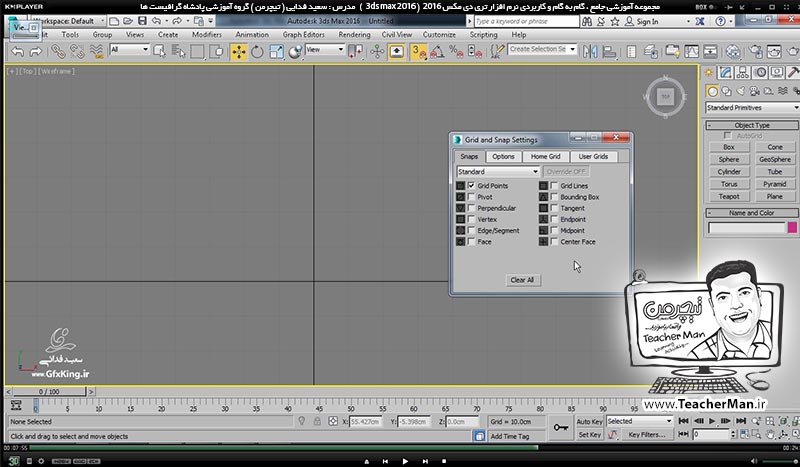Click the object name input field
Image resolution: width=800 pixels, height=467 pixels.
(x=746, y=228)
